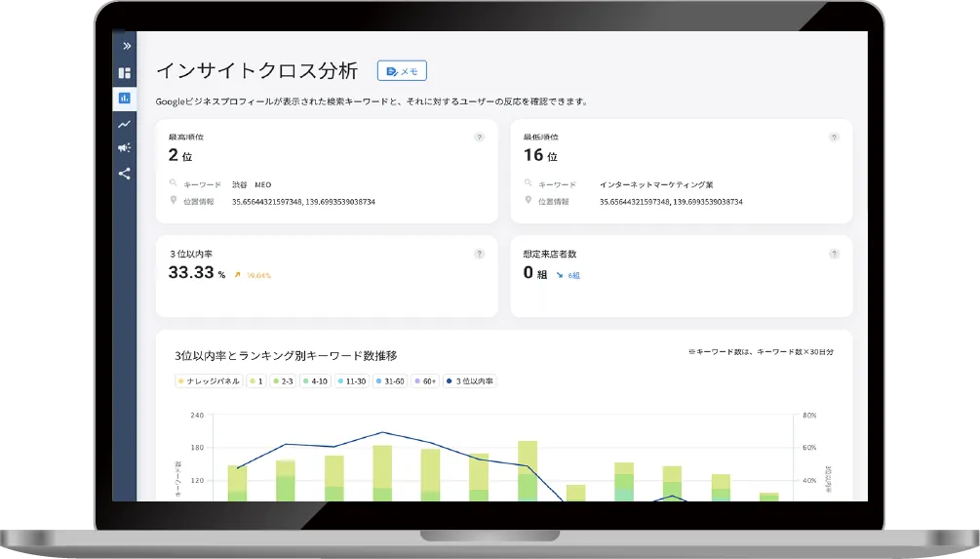
Task: Toggle the 4-10 rank legend series
Action: click(315, 380)
